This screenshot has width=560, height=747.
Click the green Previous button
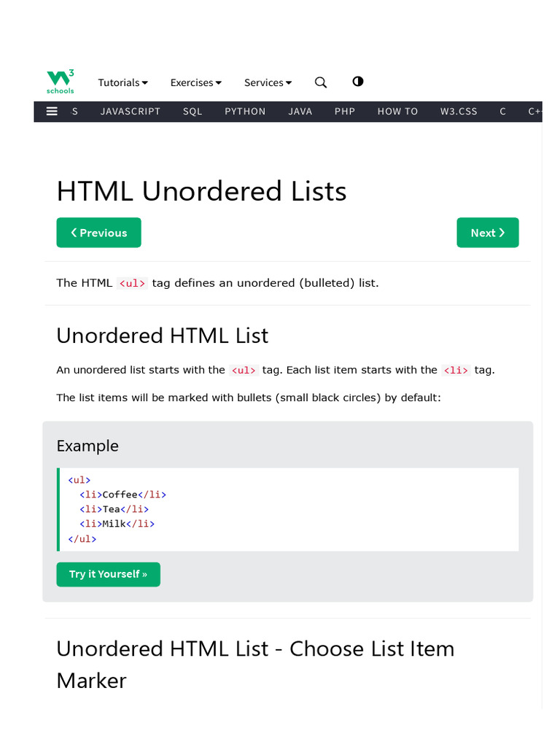98,233
